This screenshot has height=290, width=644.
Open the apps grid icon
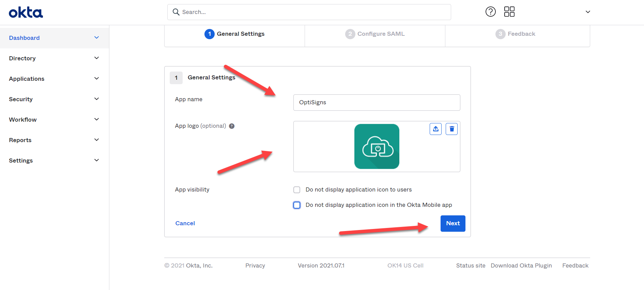(509, 12)
